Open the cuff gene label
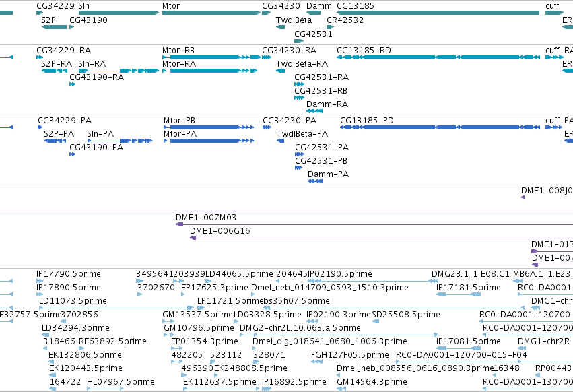Screen dimensions: 573x392 553,6
